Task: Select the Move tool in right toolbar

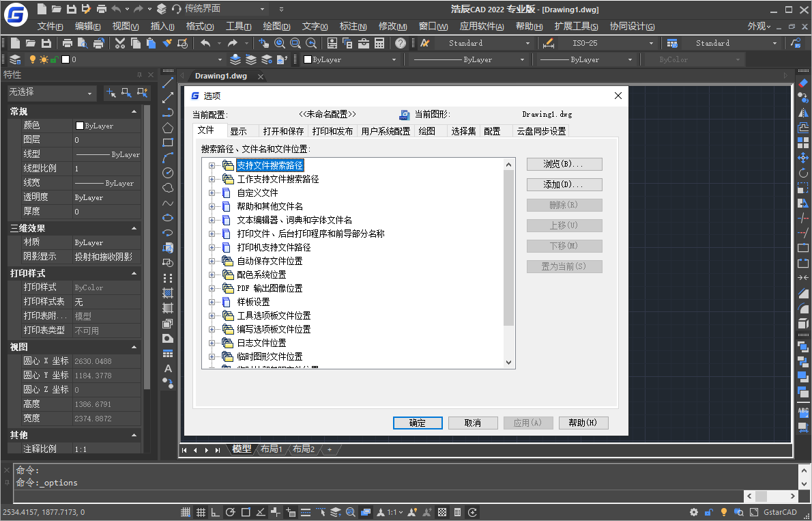Action: click(x=802, y=158)
